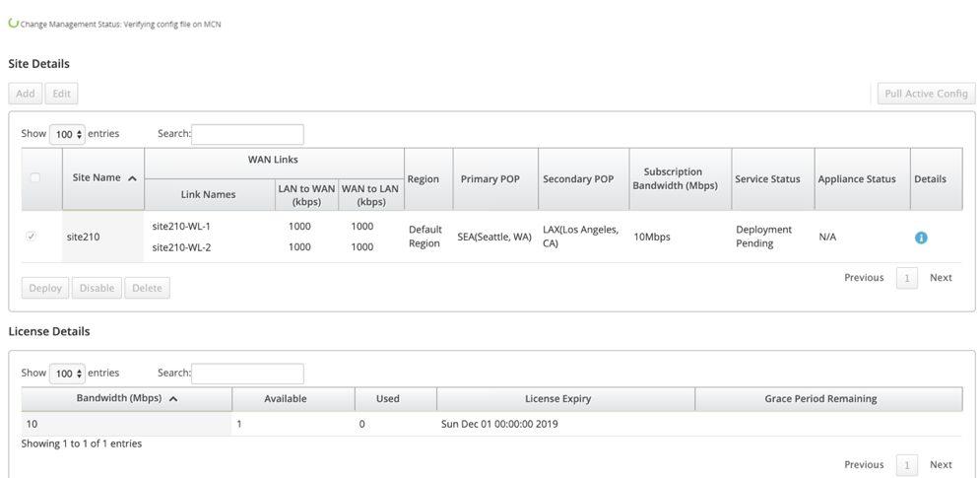Click the Primary POP column header

click(495, 179)
